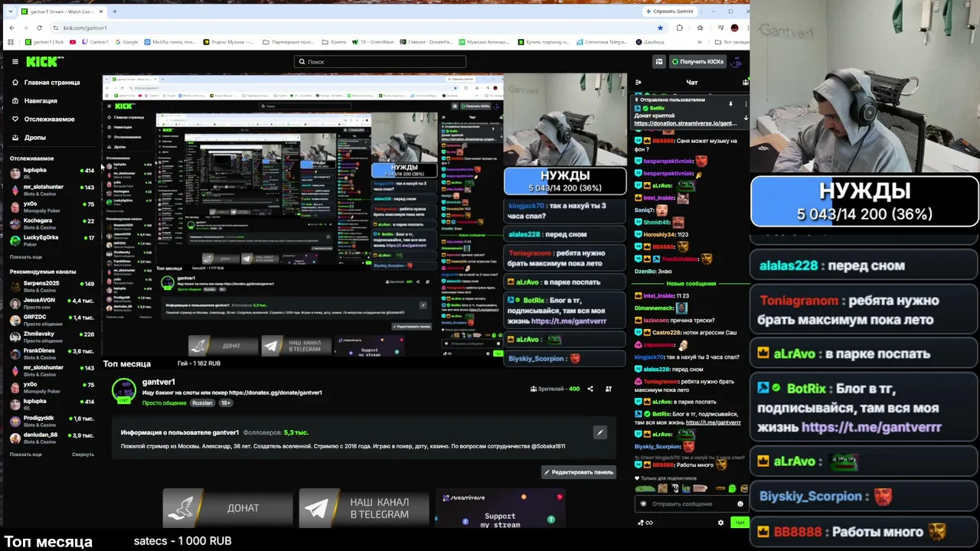This screenshot has width=980, height=551.
Task: Open GRPZDC recommended channel
Action: pos(51,319)
